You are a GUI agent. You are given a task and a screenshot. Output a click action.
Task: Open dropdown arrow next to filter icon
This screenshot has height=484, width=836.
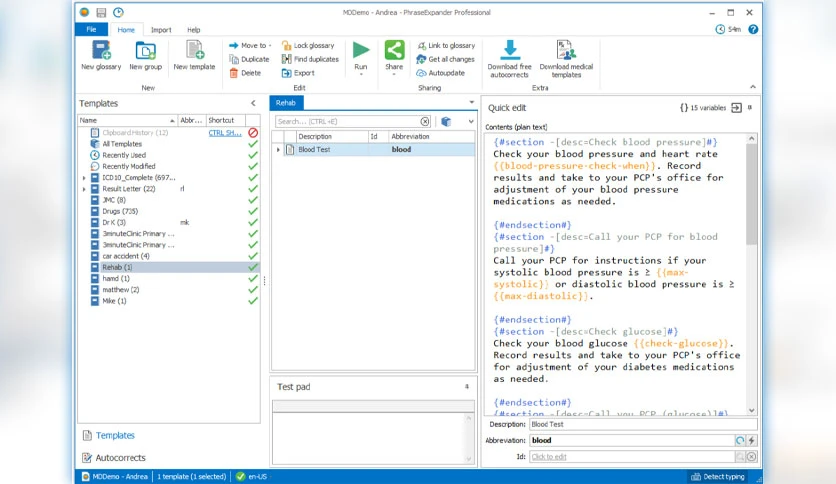471,122
